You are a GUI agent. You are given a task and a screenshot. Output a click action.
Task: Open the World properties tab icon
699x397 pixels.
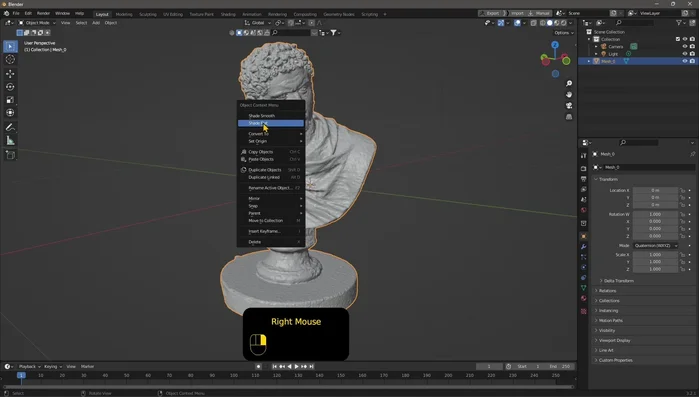(584, 210)
